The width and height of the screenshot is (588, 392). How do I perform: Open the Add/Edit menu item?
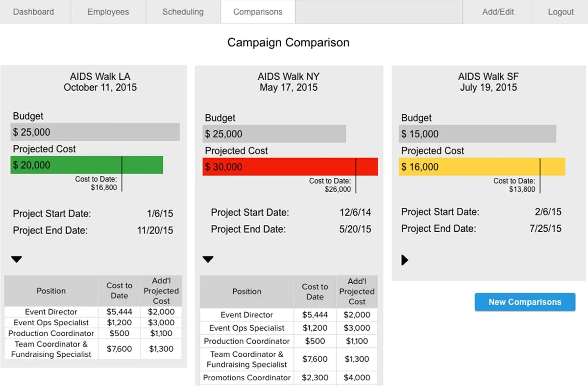[498, 12]
